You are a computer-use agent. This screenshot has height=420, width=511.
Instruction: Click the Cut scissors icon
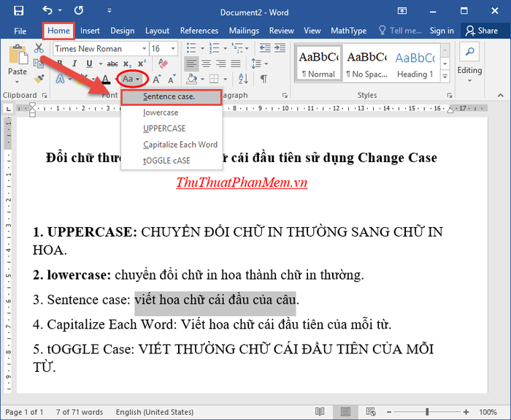click(39, 48)
